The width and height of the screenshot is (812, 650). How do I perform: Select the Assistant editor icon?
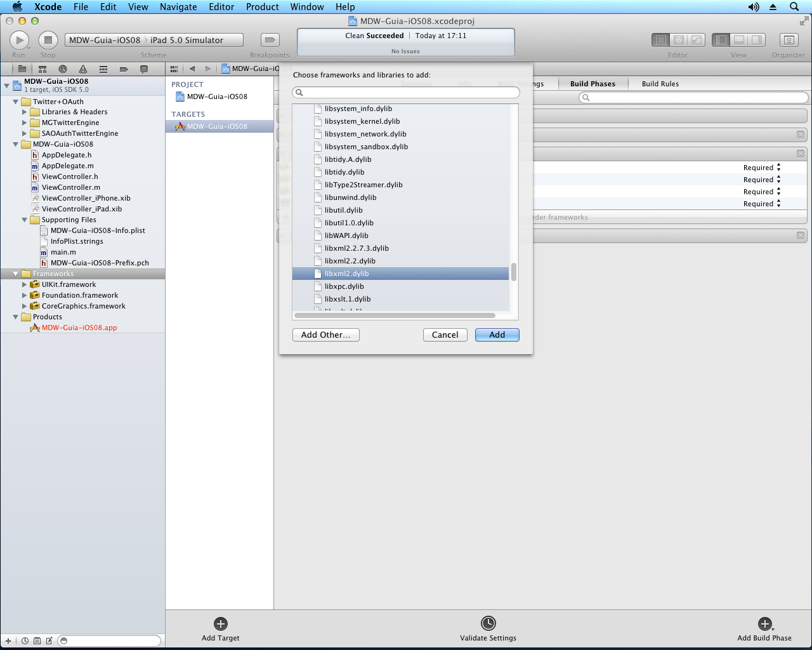pos(678,40)
